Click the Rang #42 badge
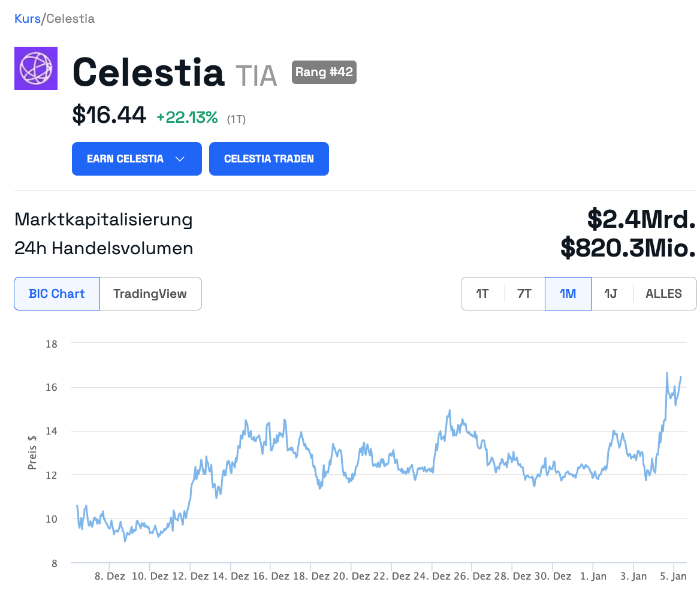The width and height of the screenshot is (700, 591). coord(324,73)
